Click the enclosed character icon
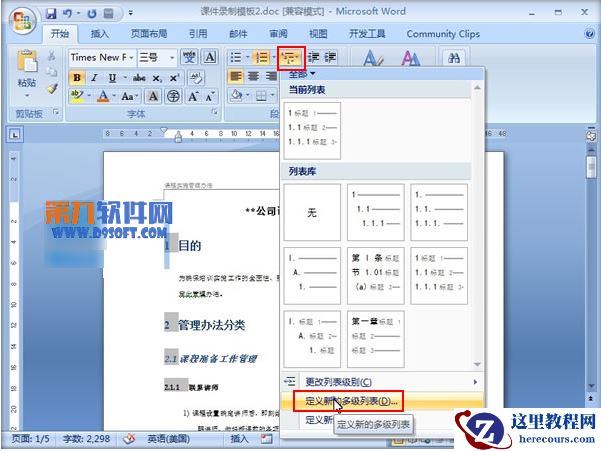601x451 pixels. pyautogui.click(x=173, y=96)
